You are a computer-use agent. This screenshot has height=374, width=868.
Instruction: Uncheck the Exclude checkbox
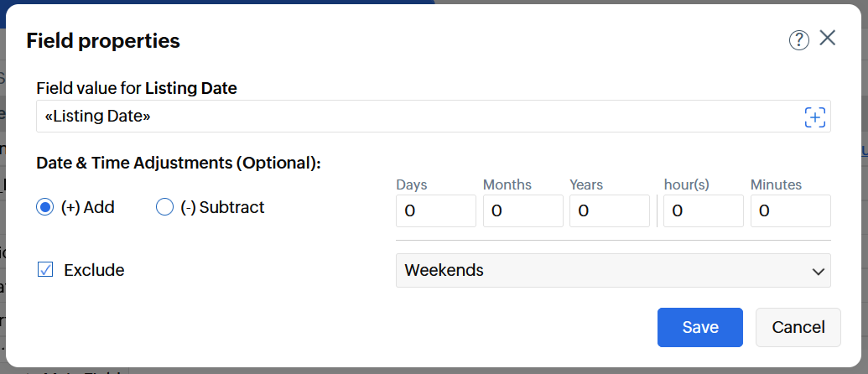click(x=46, y=270)
